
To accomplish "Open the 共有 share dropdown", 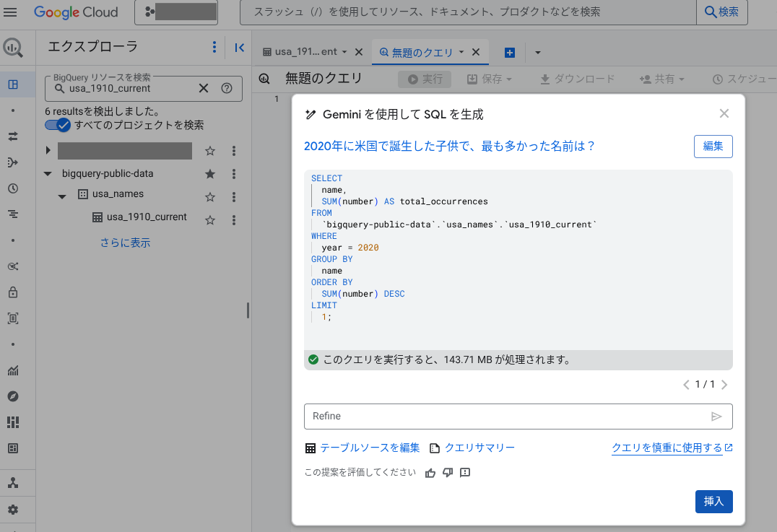I will (662, 79).
